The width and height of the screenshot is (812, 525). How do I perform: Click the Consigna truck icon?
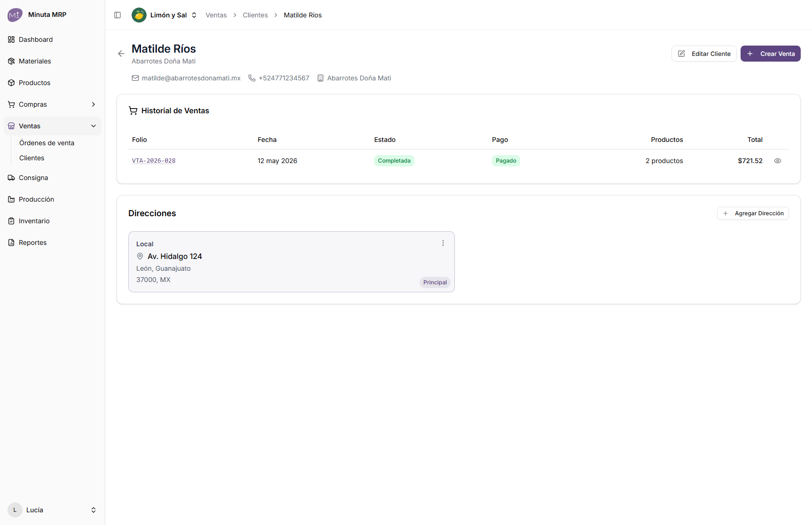pyautogui.click(x=11, y=178)
